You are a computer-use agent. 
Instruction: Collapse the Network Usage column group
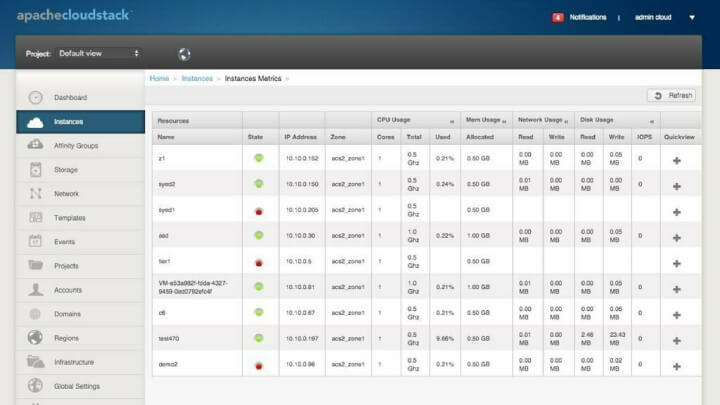click(x=566, y=122)
